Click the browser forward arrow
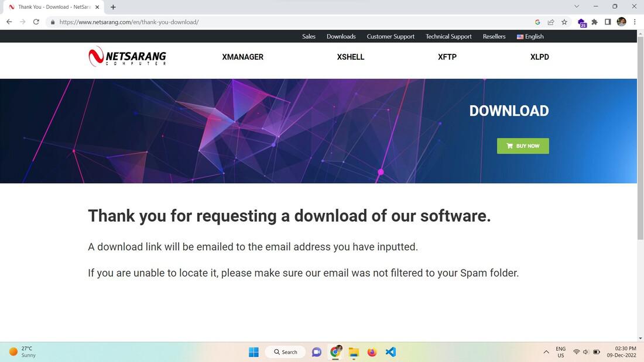 pos(23,22)
